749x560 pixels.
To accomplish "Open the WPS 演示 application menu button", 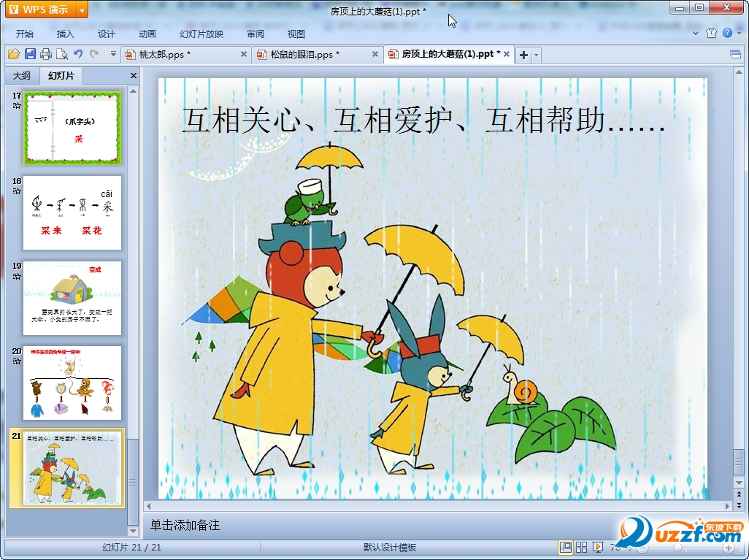I will point(42,9).
